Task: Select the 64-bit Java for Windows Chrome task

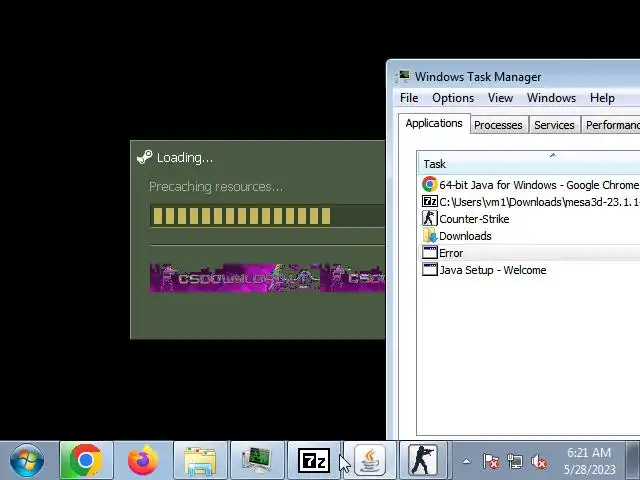Action: [x=530, y=185]
